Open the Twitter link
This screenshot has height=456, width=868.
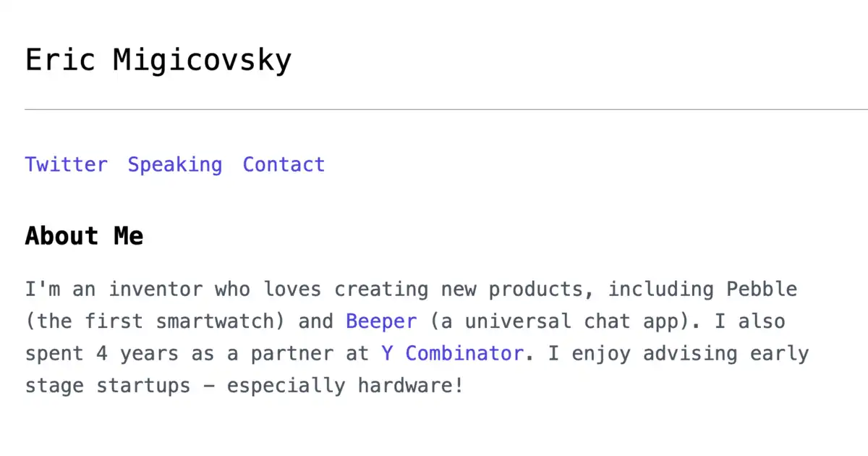click(x=66, y=164)
